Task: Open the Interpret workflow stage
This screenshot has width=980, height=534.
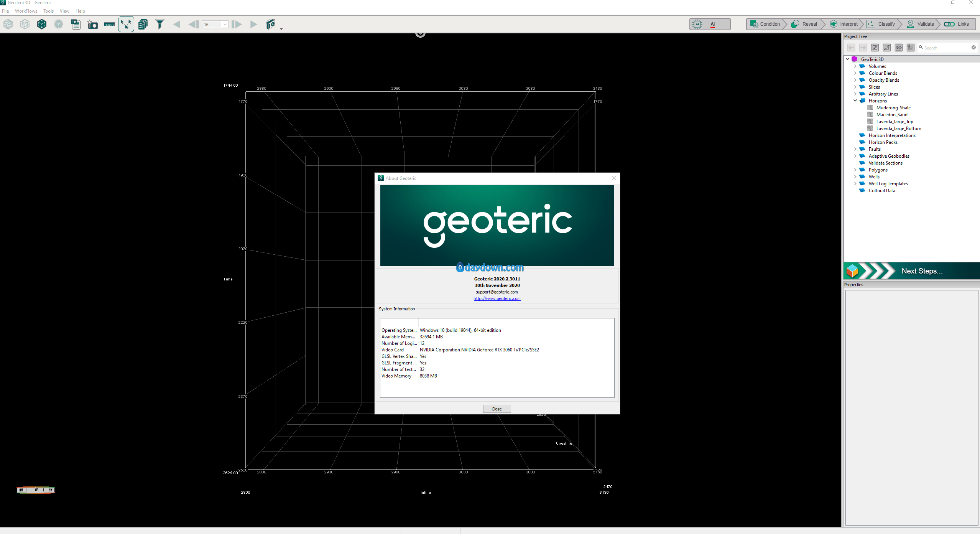Action: pyautogui.click(x=844, y=24)
